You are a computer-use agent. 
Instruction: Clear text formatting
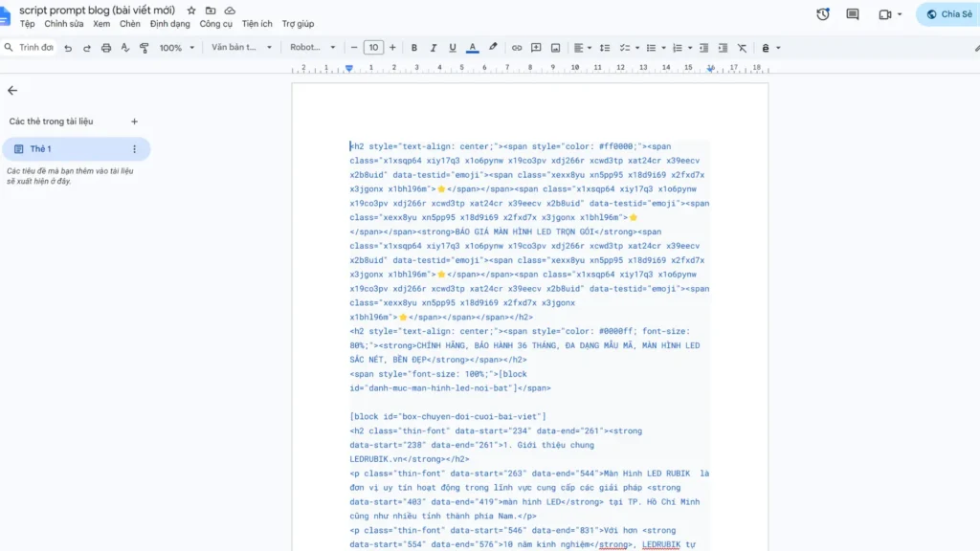[x=742, y=48]
